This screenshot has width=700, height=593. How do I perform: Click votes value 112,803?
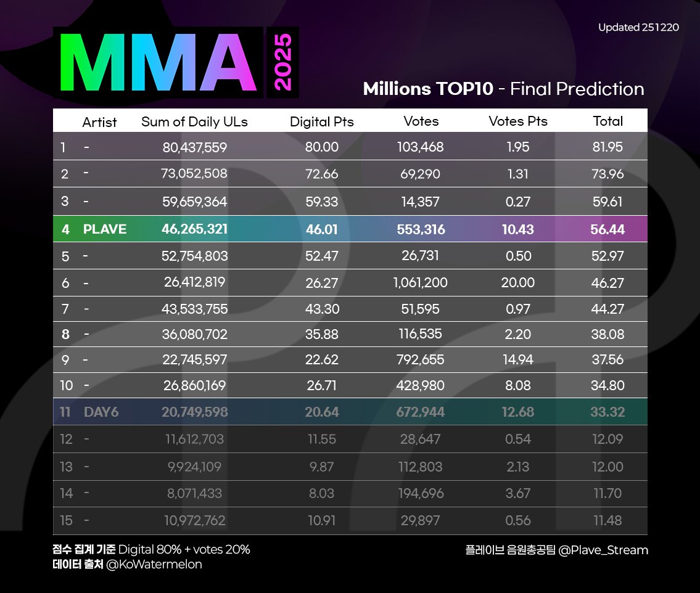point(421,467)
